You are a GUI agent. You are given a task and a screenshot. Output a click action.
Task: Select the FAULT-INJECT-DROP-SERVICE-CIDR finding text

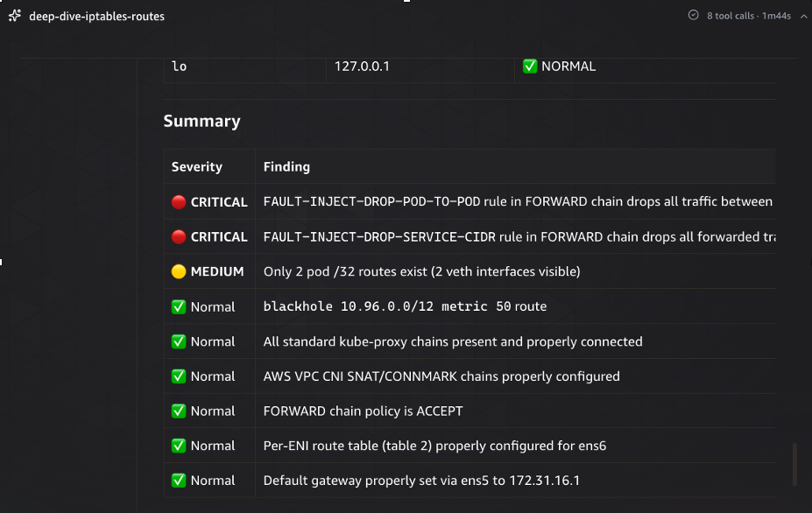click(519, 236)
